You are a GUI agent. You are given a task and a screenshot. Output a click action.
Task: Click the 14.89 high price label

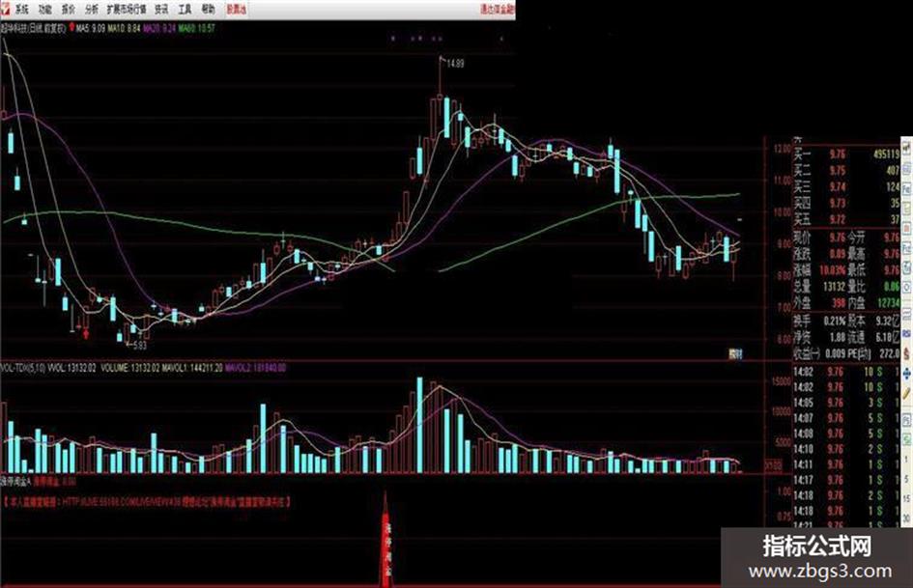(455, 64)
